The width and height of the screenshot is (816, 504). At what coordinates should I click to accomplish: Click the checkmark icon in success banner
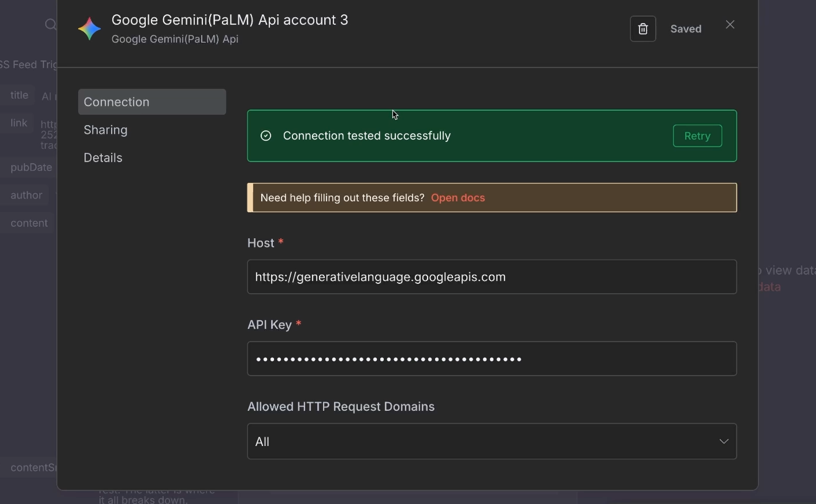pyautogui.click(x=265, y=136)
